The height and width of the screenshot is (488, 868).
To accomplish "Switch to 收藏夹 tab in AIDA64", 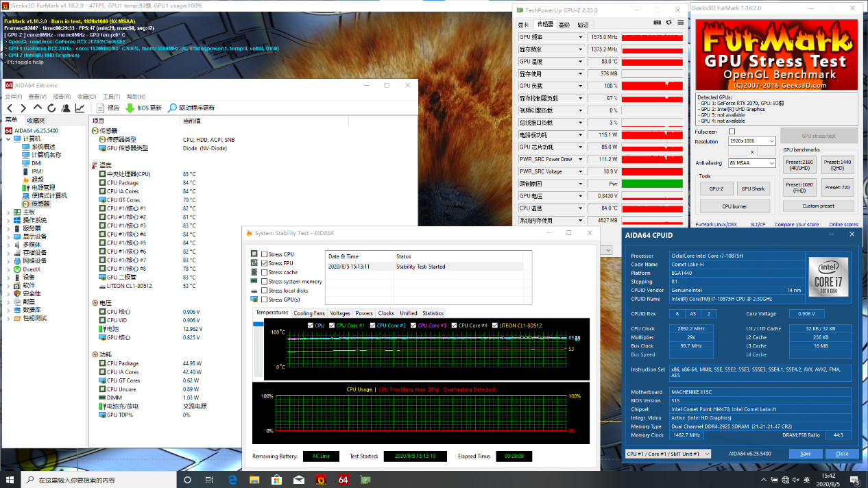I will [36, 121].
